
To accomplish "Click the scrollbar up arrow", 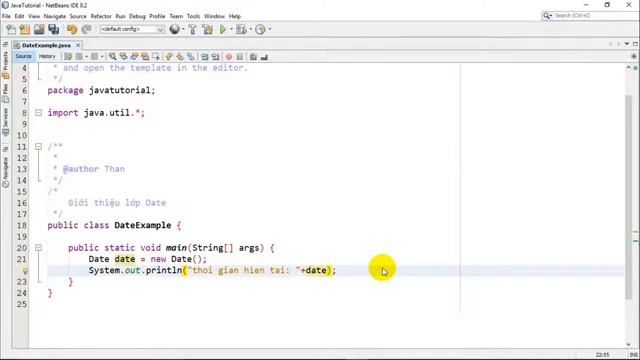I will pyautogui.click(x=629, y=67).
